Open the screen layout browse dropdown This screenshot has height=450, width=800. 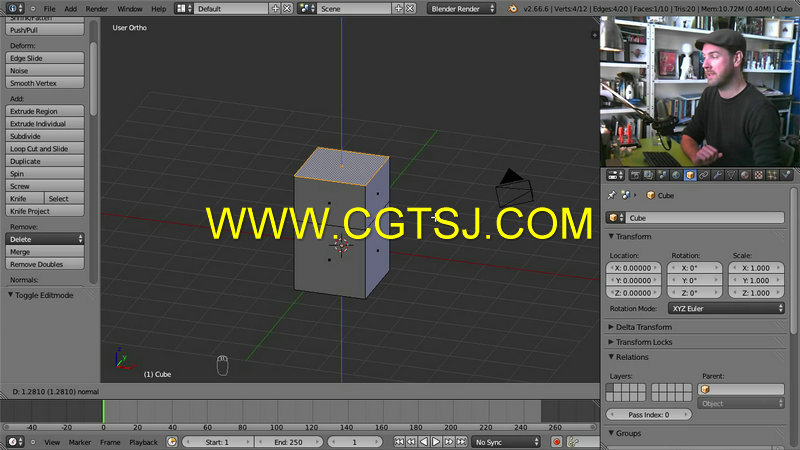click(x=184, y=9)
